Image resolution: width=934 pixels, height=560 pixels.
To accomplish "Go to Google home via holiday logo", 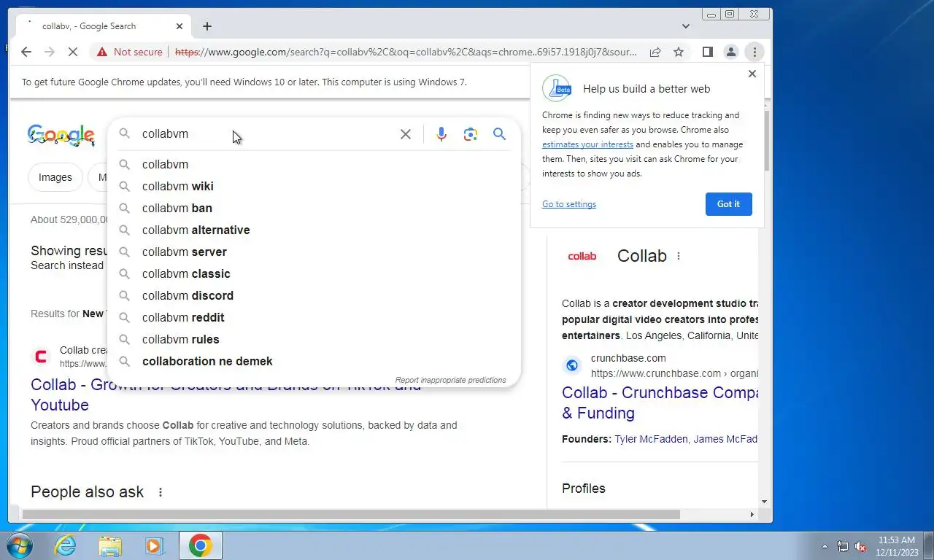I will point(61,135).
